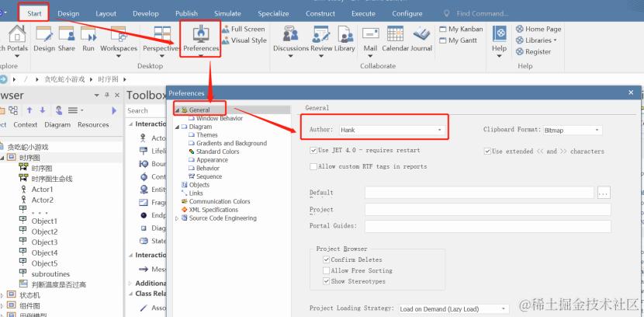This screenshot has height=317, width=644.
Task: Open My Gantt
Action: (x=459, y=40)
